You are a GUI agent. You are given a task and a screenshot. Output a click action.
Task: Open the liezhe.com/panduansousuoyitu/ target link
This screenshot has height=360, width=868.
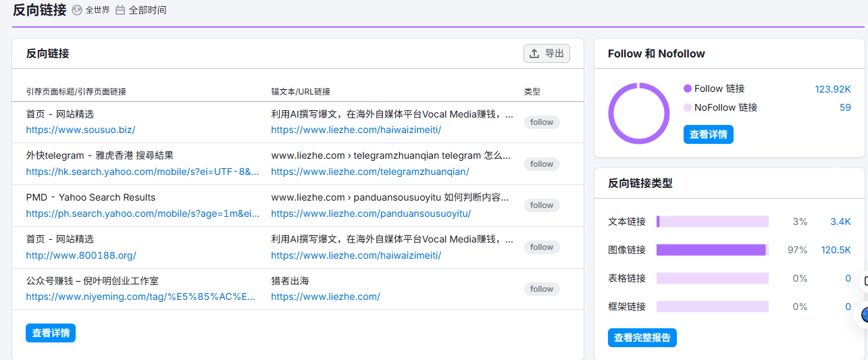(371, 213)
